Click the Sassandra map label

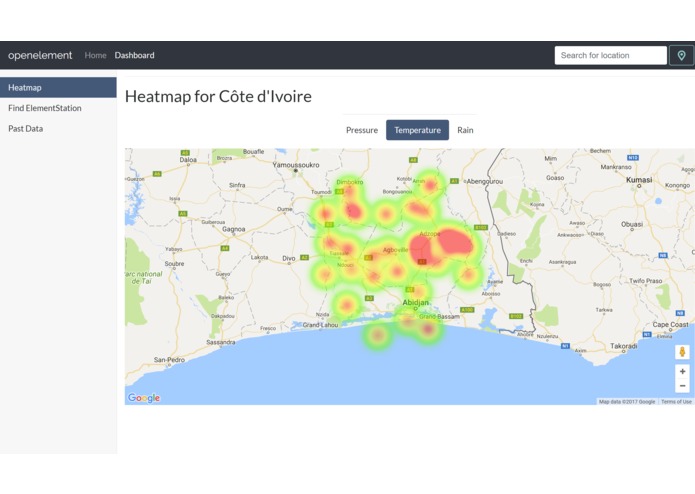pyautogui.click(x=221, y=342)
